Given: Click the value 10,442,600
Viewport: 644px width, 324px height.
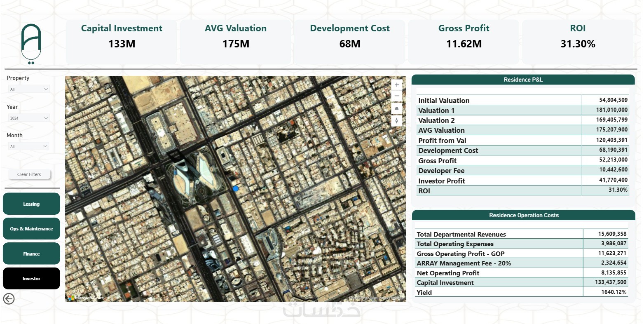Looking at the screenshot, I should coord(613,170).
